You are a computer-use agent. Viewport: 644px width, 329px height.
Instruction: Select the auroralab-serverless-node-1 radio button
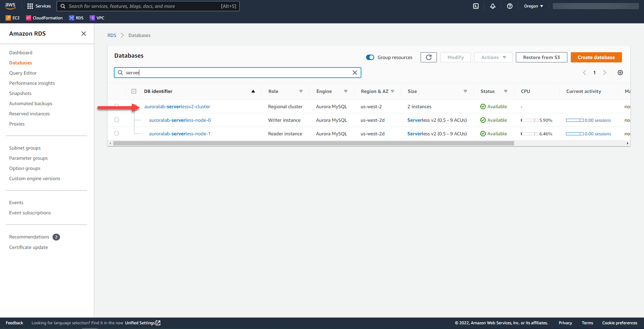point(117,133)
